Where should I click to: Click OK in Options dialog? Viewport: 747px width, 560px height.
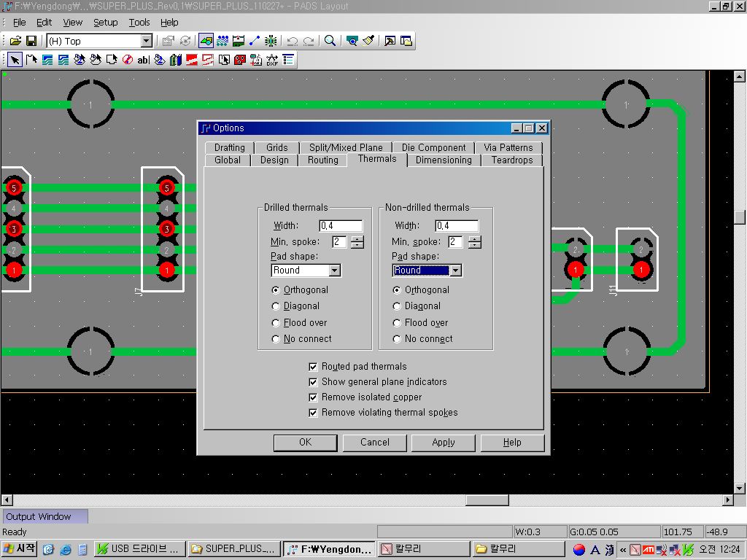306,443
